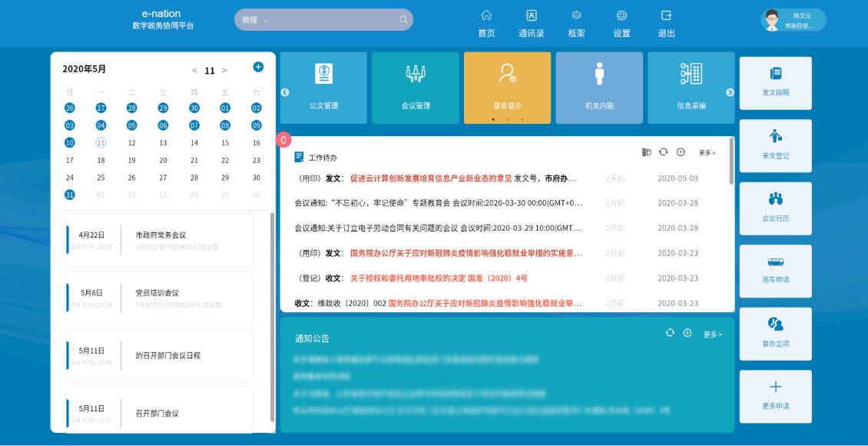This screenshot has height=446, width=868.
Task: Select the 机关内跑 module tile
Action: 599,88
